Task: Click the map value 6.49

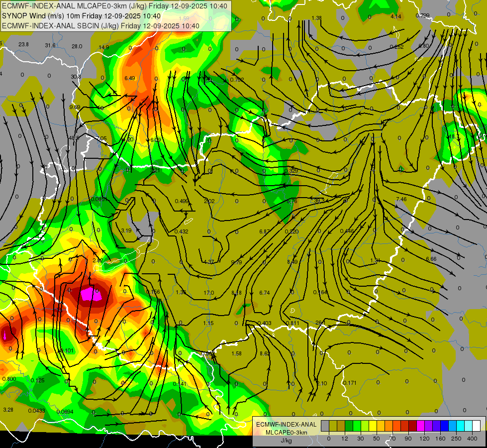Action: point(129,78)
